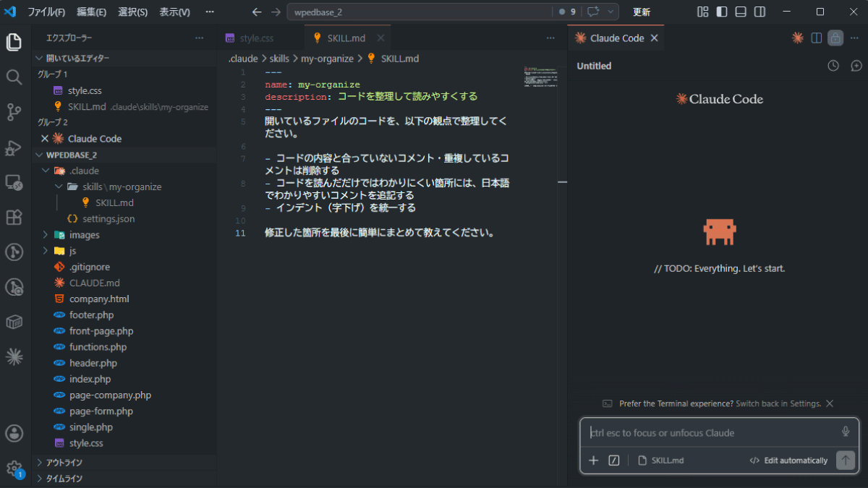The image size is (868, 488).
Task: Click the 更新 update button
Action: click(642, 12)
